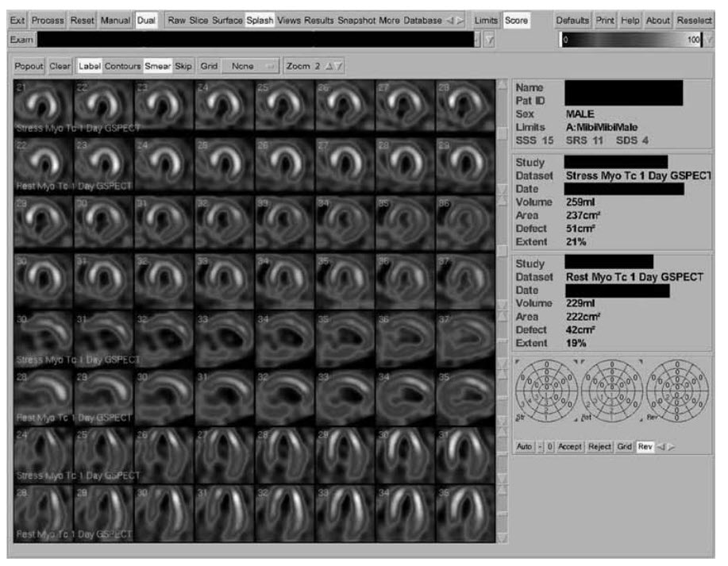Click the right arrow beside the Database tab
The width and height of the screenshot is (728, 566).
tap(460, 19)
